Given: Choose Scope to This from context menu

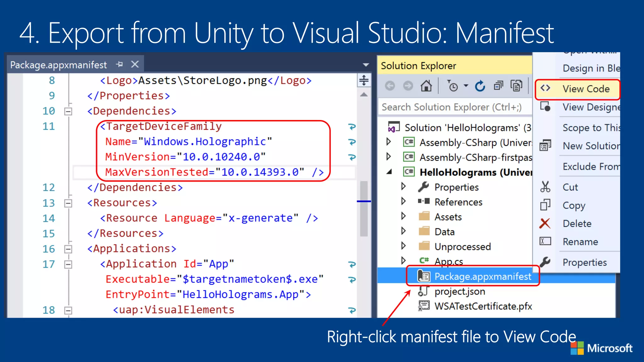Looking at the screenshot, I should [577, 128].
